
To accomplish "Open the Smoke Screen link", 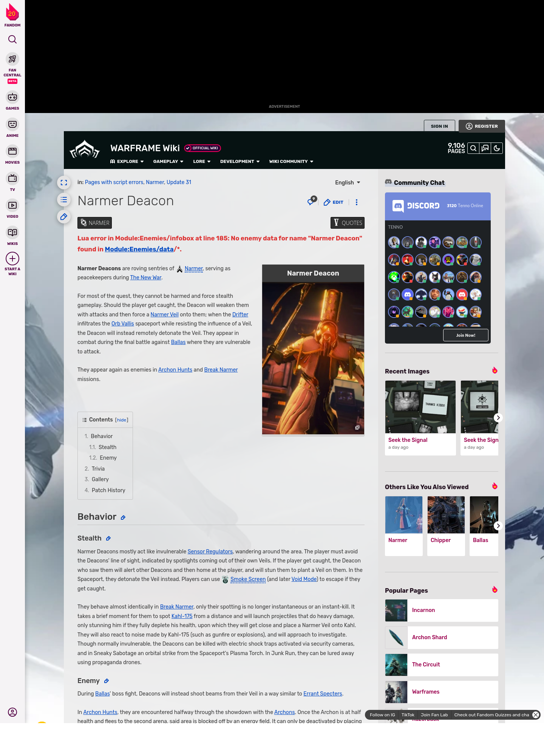I will [248, 579].
